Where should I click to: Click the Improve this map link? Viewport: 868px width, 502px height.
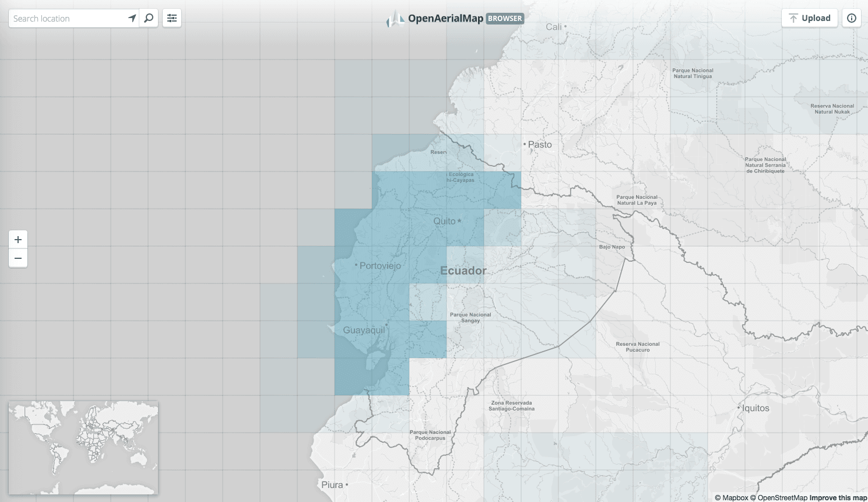pyautogui.click(x=838, y=497)
